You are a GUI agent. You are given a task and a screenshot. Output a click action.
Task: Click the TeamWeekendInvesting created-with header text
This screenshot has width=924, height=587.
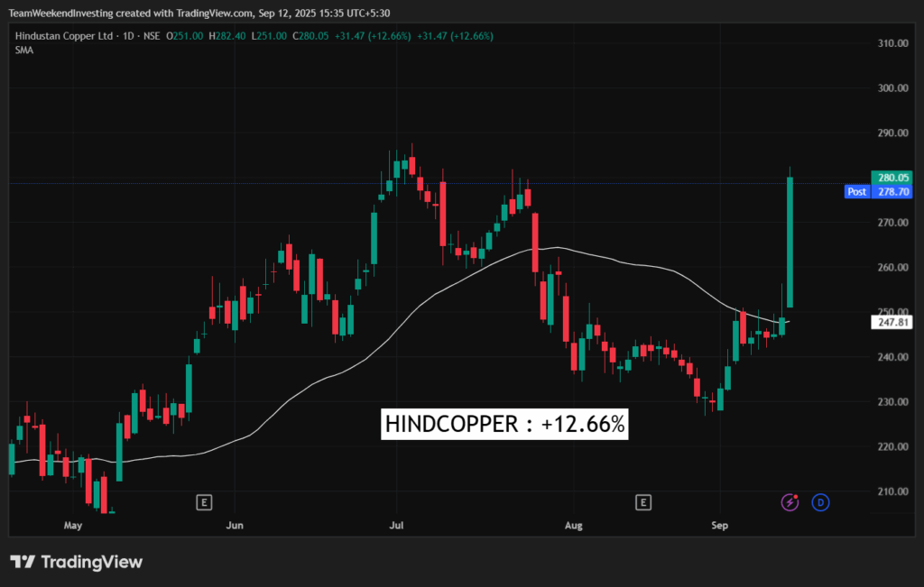point(199,13)
